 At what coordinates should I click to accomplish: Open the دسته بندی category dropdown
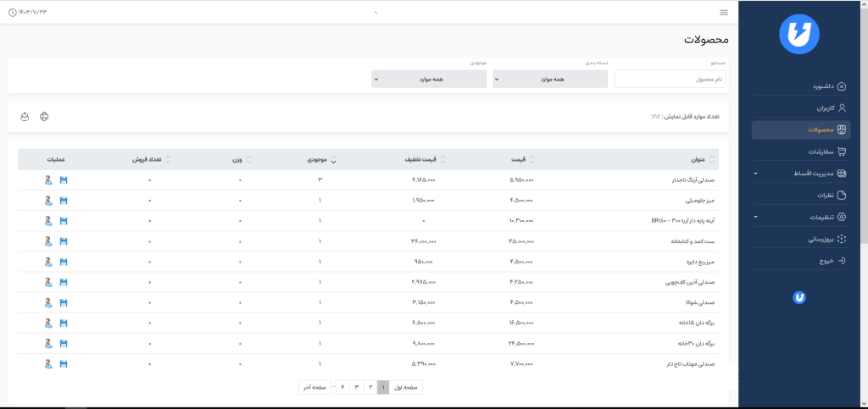click(x=550, y=79)
